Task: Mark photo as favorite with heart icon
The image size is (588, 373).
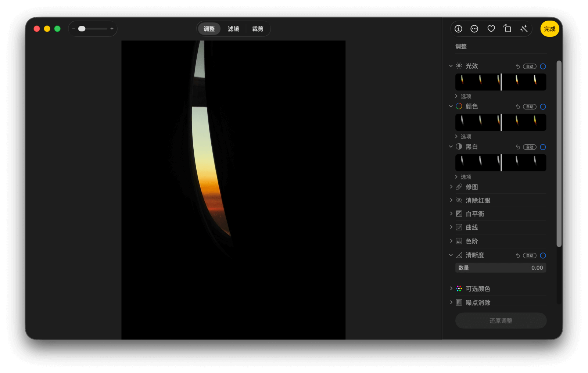Action: click(491, 29)
